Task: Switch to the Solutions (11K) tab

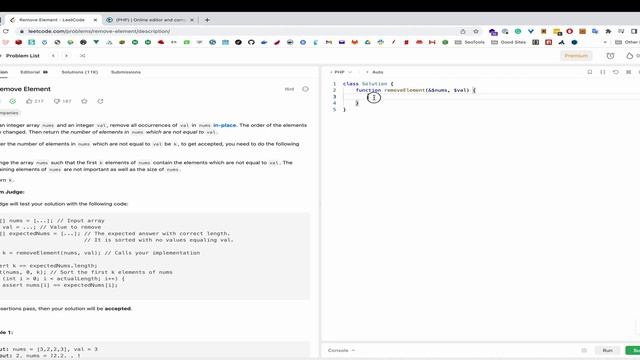Action: (x=80, y=72)
